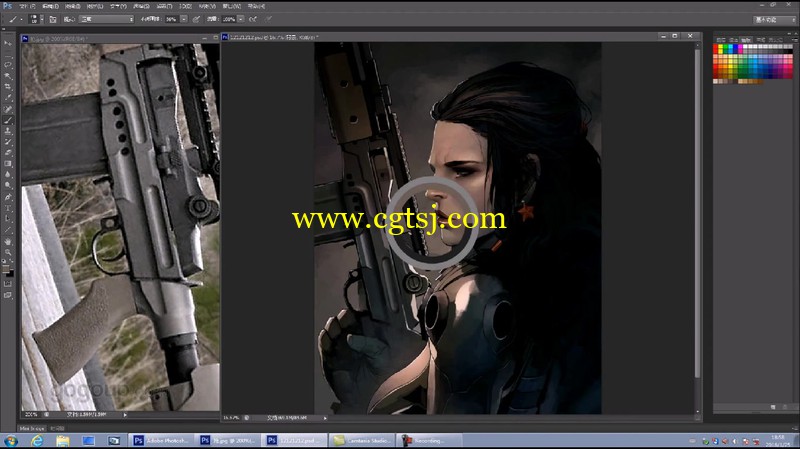Viewport: 800px width, 449px height.
Task: Set the background color swatch
Action: click(x=10, y=273)
